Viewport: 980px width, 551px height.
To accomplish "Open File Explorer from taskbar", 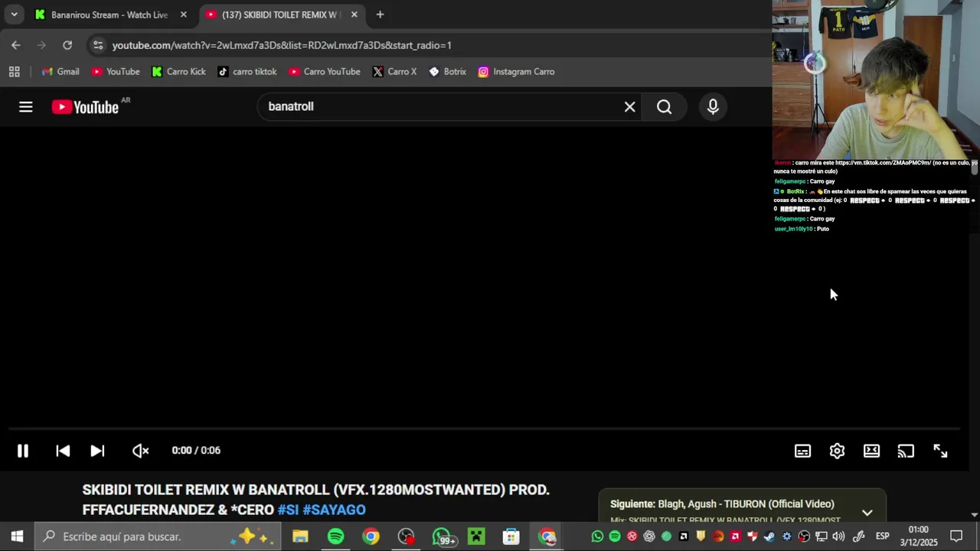I will [300, 536].
